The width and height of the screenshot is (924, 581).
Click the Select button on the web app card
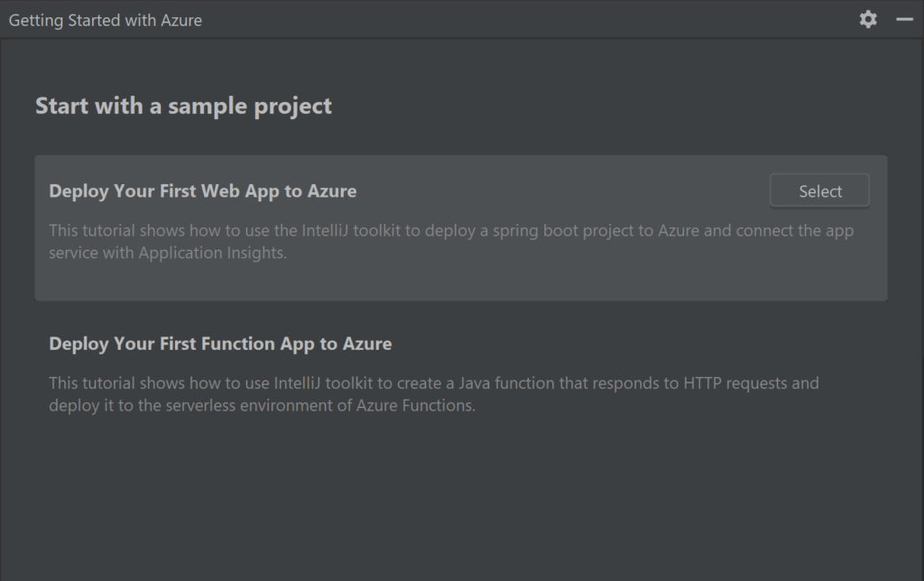pyautogui.click(x=818, y=190)
